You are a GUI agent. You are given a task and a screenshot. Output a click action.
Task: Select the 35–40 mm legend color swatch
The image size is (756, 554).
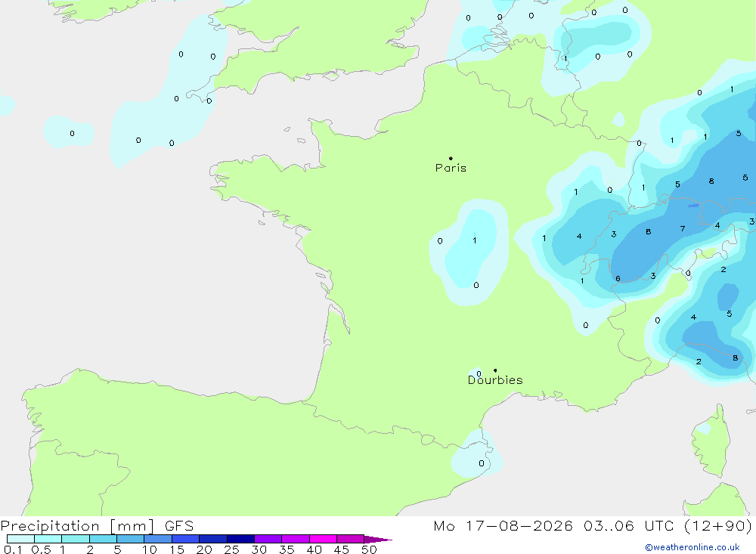(x=296, y=539)
